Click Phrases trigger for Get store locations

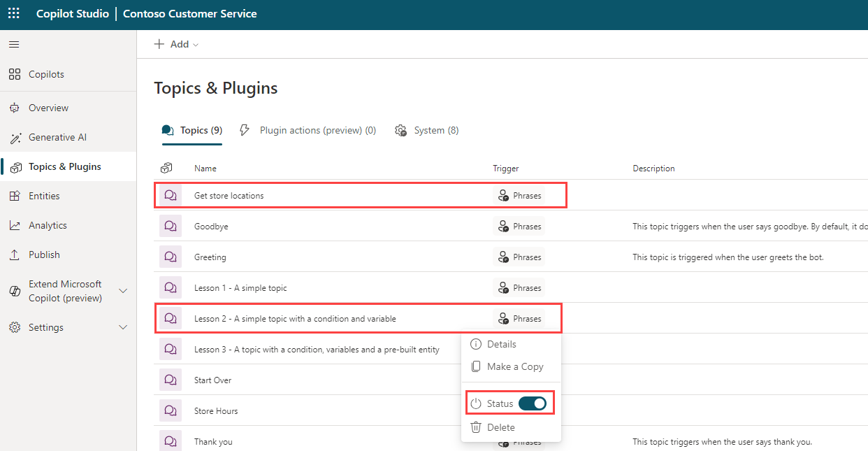tap(519, 196)
